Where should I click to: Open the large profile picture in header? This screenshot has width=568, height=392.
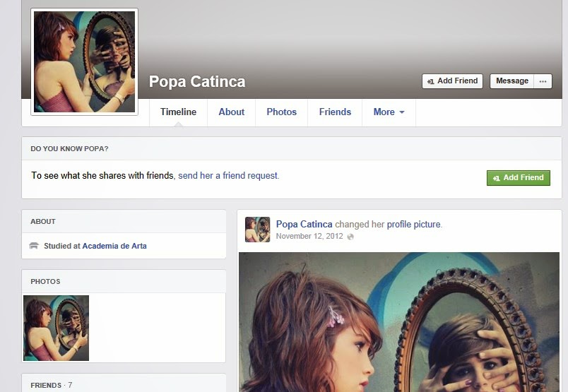click(84, 62)
